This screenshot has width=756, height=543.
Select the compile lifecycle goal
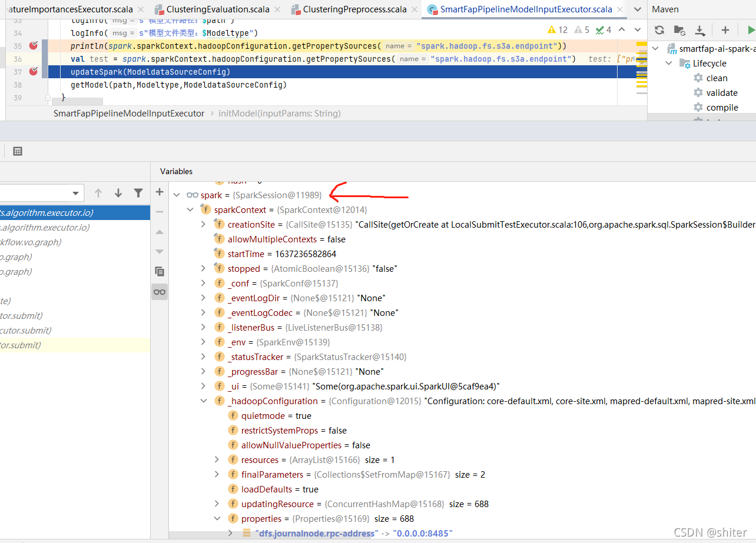click(x=722, y=108)
